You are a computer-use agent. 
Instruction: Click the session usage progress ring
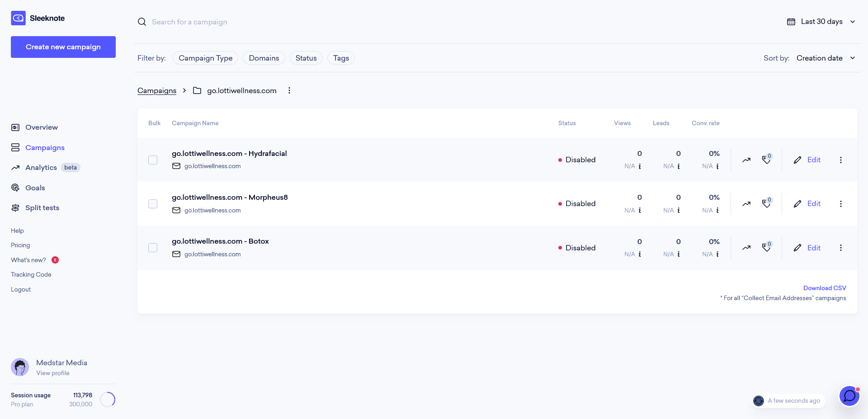108,400
